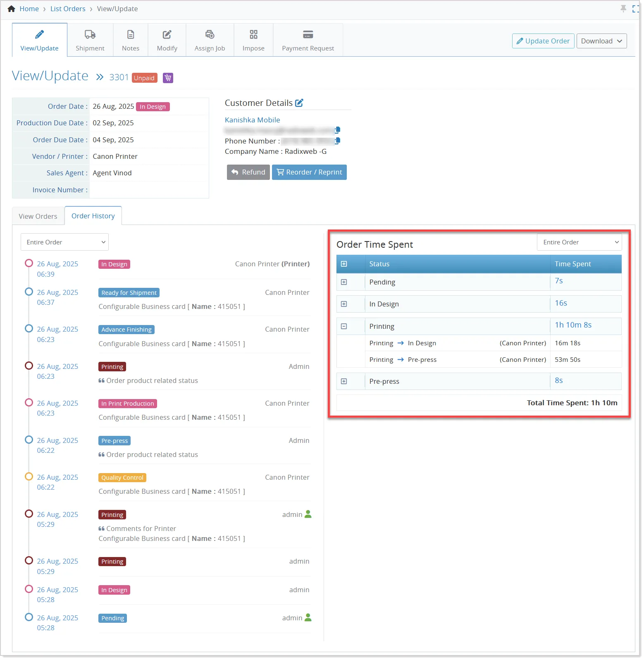Click the 1h 10m 8s time value

pos(573,325)
